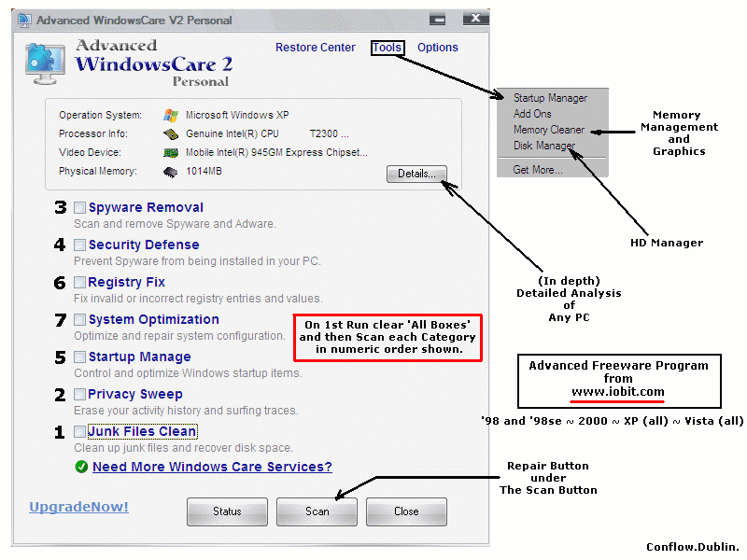
Task: Click the 'Processor Info:' label
Action: tap(93, 133)
